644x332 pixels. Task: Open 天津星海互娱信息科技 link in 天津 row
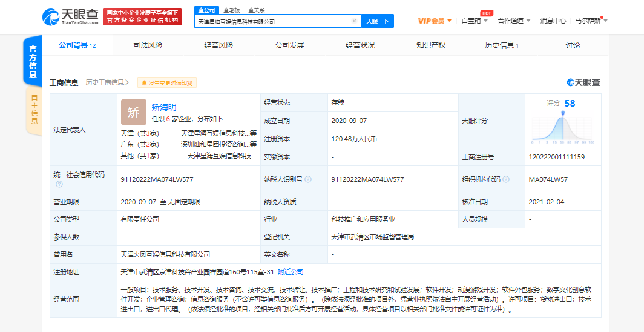tap(218, 133)
